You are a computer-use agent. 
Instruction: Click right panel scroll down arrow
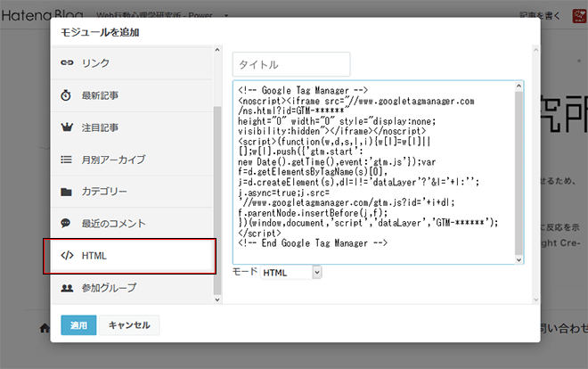tap(535, 299)
